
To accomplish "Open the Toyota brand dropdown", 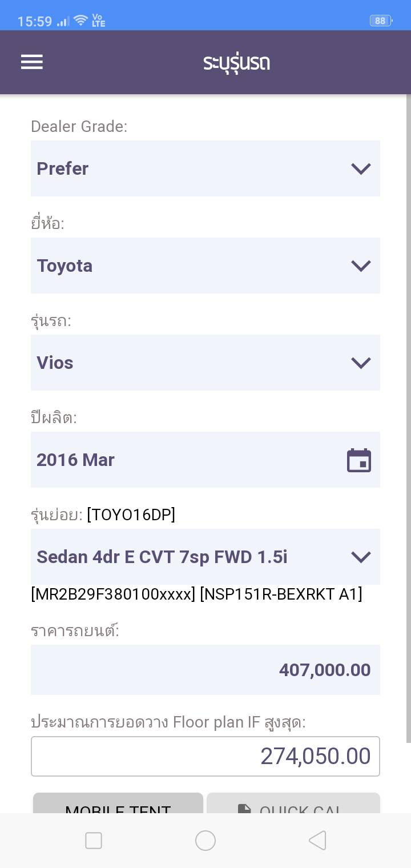I will pos(205,266).
